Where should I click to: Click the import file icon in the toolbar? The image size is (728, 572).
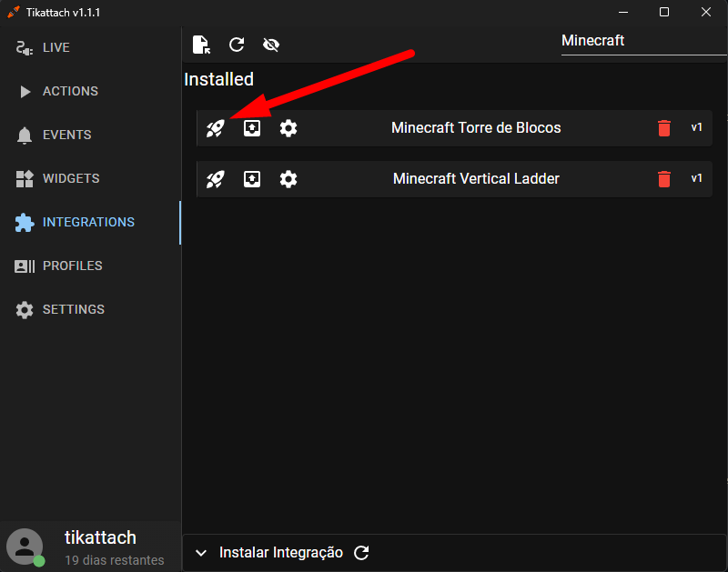[201, 45]
